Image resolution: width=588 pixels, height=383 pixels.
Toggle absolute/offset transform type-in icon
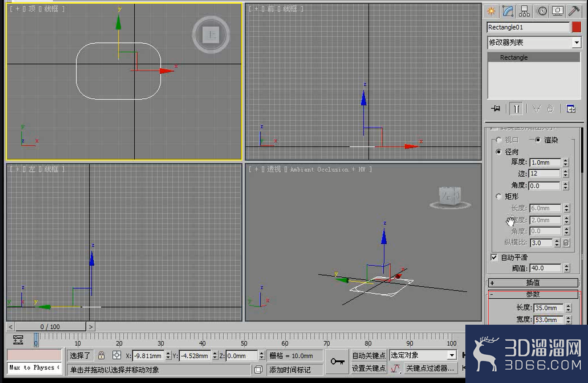(x=116, y=355)
